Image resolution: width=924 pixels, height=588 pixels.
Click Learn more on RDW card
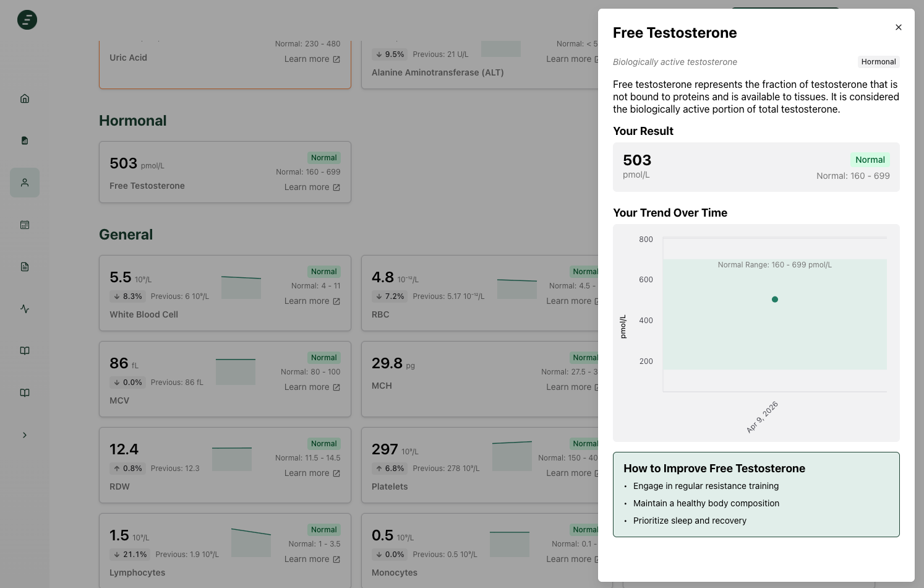(312, 473)
